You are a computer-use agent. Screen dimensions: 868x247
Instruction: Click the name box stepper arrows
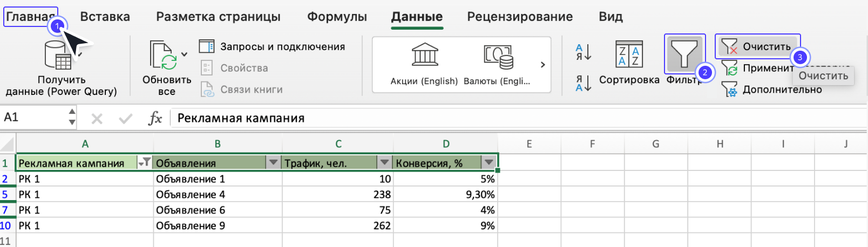point(72,118)
